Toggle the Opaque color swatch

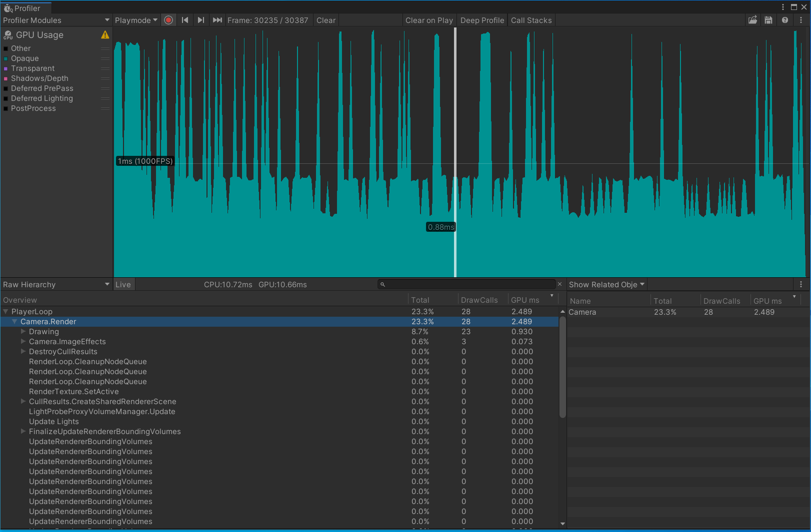(6, 58)
